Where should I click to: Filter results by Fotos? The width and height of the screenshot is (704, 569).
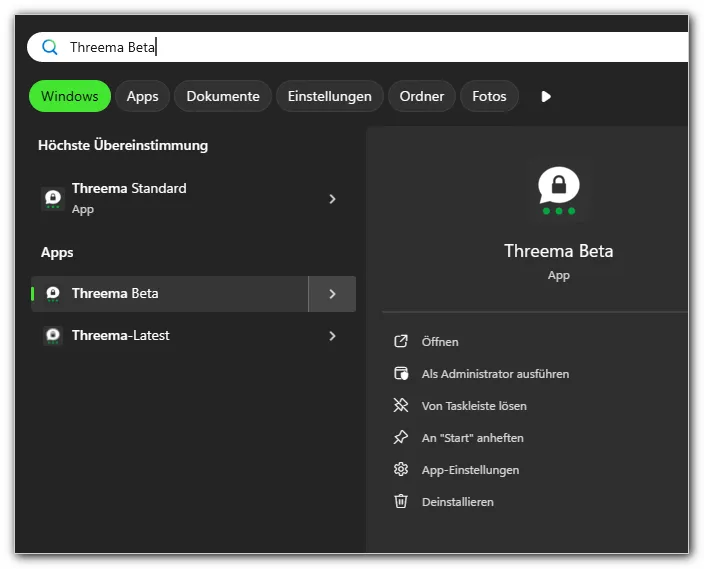[489, 97]
